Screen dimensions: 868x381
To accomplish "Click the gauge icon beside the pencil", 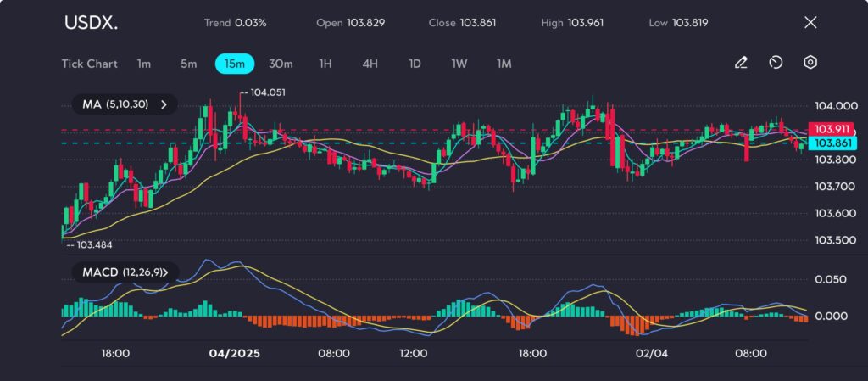I will (x=776, y=63).
